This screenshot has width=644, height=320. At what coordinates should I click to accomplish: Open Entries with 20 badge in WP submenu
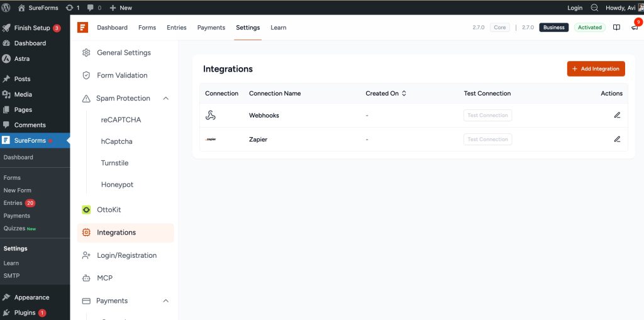pyautogui.click(x=19, y=203)
